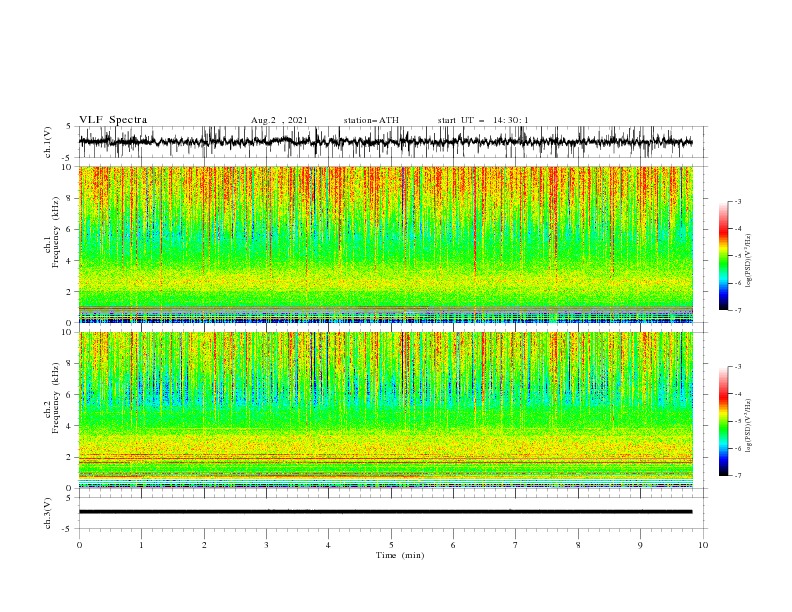Viewport: 792px width, 612px height.
Task: Click the "start UT = 14:30:1" text
Action: pyautogui.click(x=483, y=120)
